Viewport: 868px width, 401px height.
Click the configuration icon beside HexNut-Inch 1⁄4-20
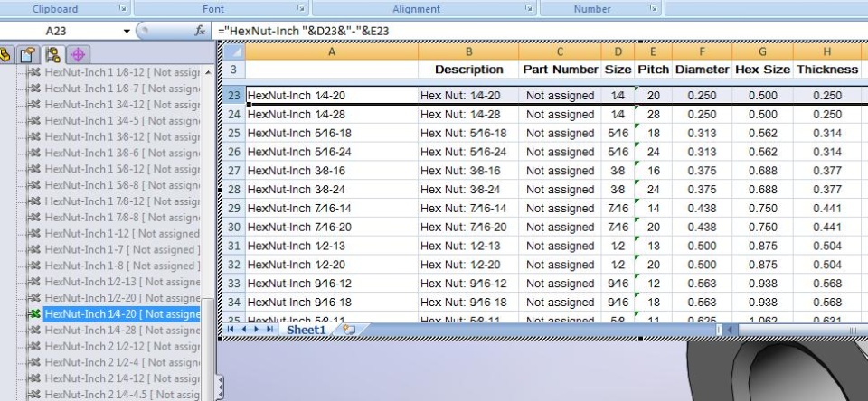(34, 314)
